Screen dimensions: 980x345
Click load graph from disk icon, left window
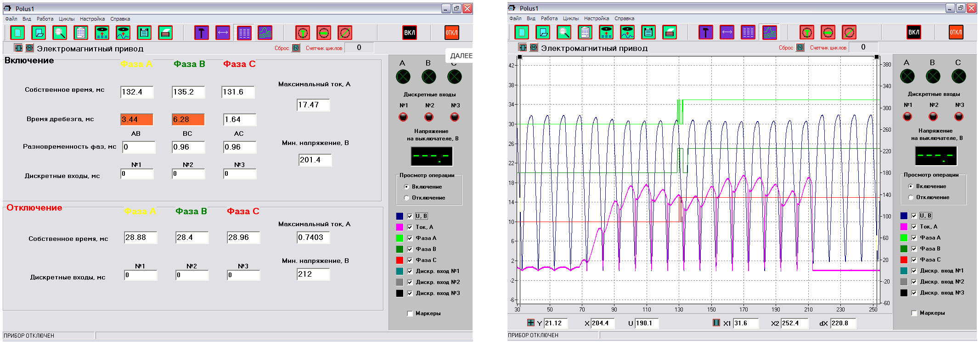(123, 33)
